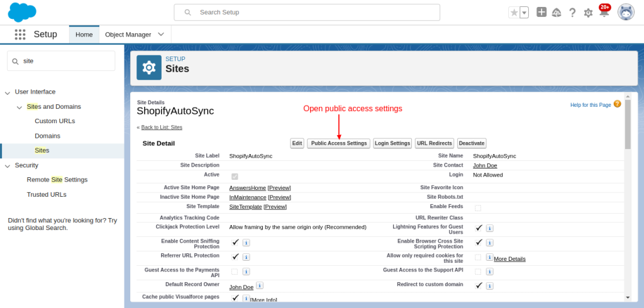This screenshot has height=308, width=644.
Task: Click info icon for Lightning Features for Guest Users
Action: tap(489, 228)
